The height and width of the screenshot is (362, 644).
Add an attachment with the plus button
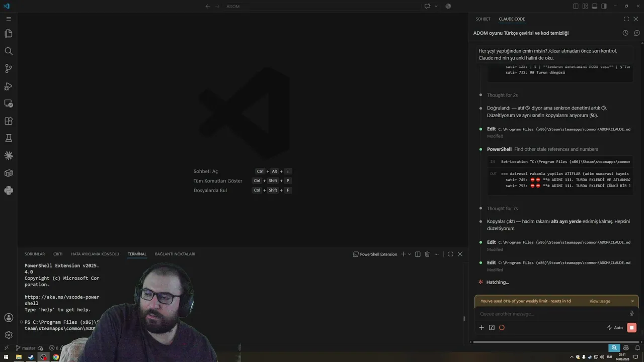(x=481, y=328)
